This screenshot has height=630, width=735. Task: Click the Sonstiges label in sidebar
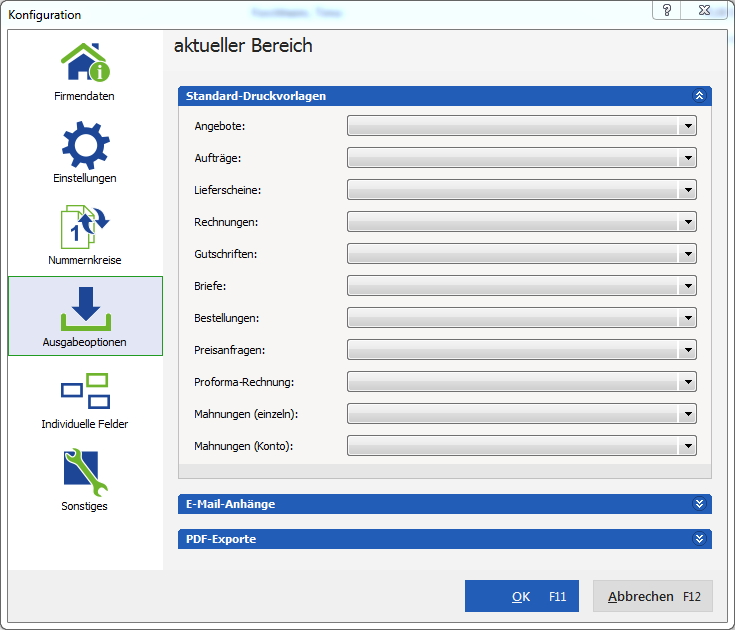(x=84, y=506)
